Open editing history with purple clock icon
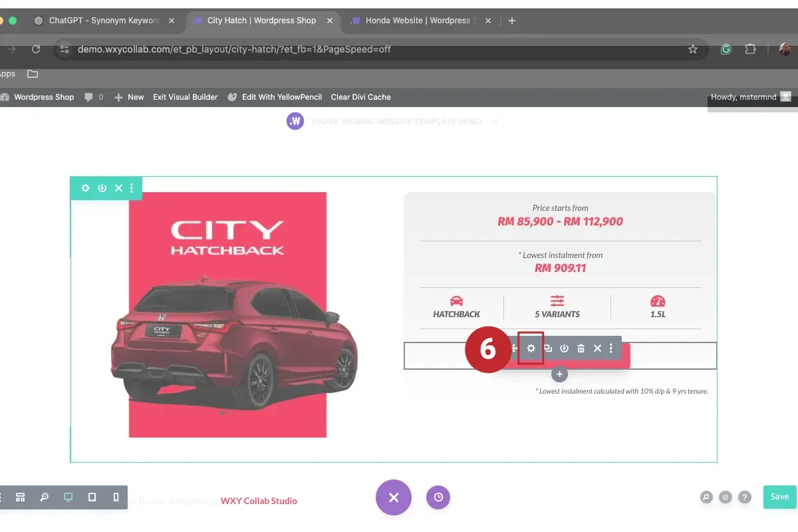798x532 pixels. click(x=438, y=497)
